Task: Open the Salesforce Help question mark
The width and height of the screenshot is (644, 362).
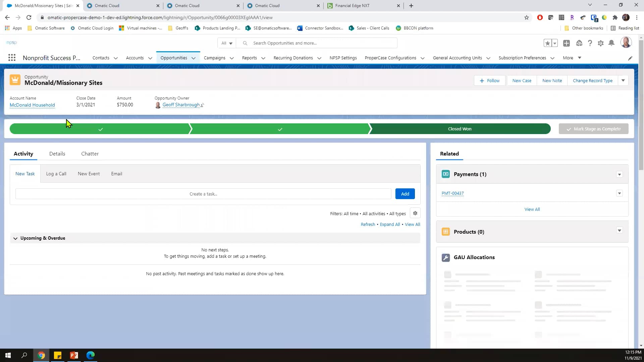Action: [590, 43]
